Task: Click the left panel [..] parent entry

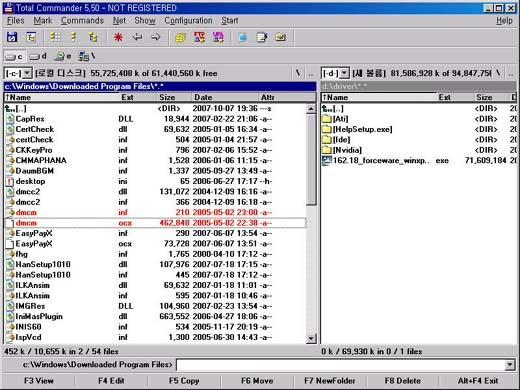Action: tap(155, 108)
